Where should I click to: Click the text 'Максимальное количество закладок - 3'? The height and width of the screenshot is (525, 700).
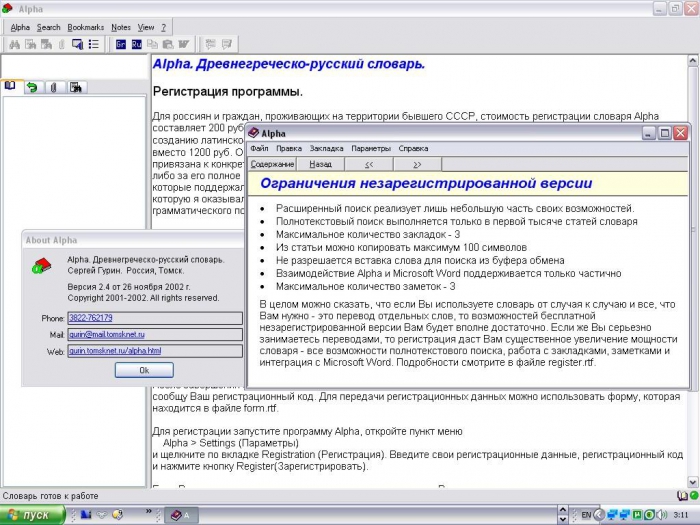(368, 234)
